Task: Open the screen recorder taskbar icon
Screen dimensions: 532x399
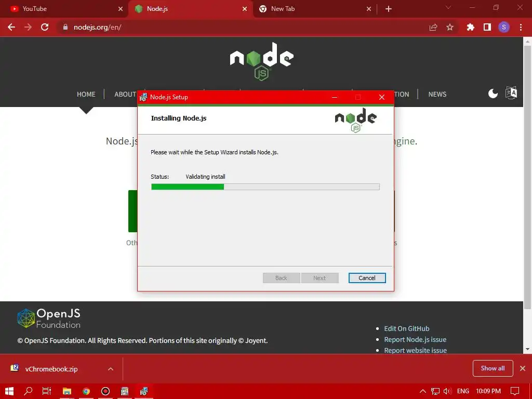Action: pos(105,391)
